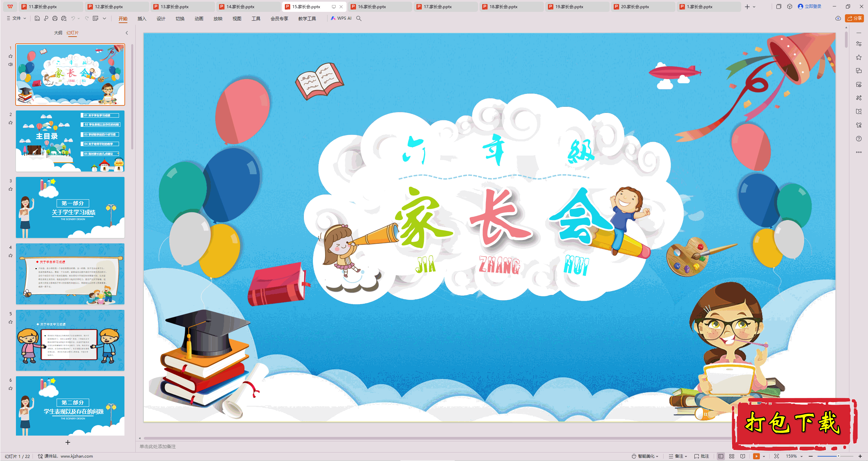
Task: Close the 15.家长会.pptx tab
Action: (341, 7)
